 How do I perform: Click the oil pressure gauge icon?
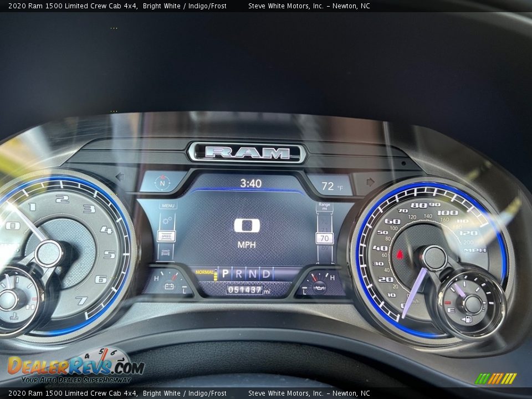pos(320,288)
